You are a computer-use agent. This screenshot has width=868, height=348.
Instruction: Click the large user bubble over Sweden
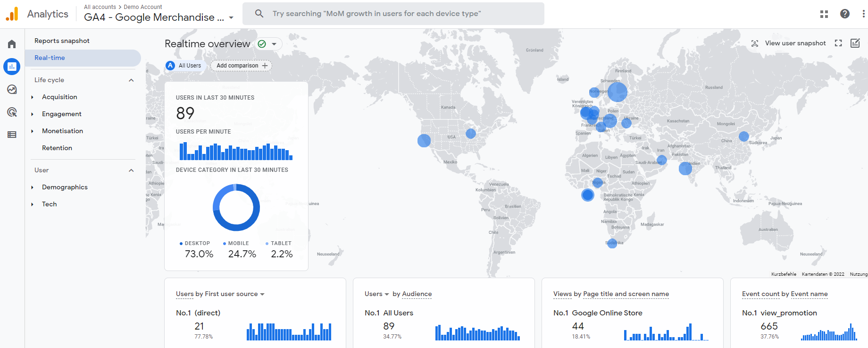617,92
